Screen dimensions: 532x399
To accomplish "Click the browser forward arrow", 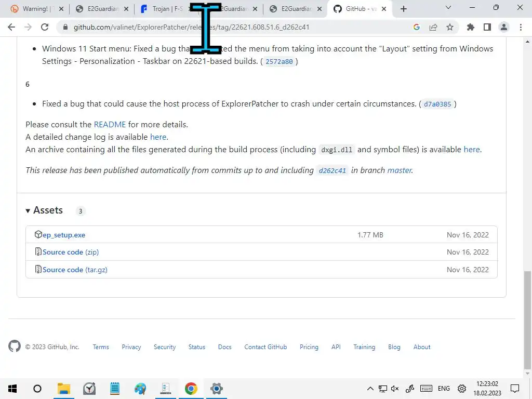I will (28, 27).
